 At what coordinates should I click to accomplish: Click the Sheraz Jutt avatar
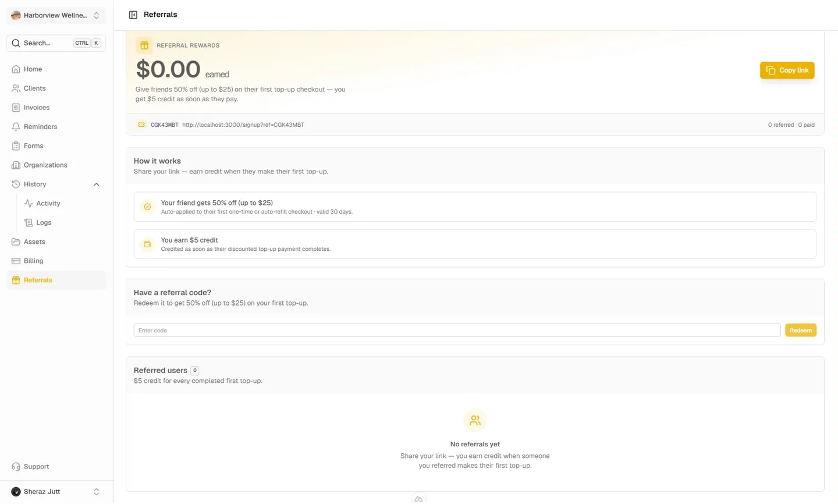pos(16,492)
